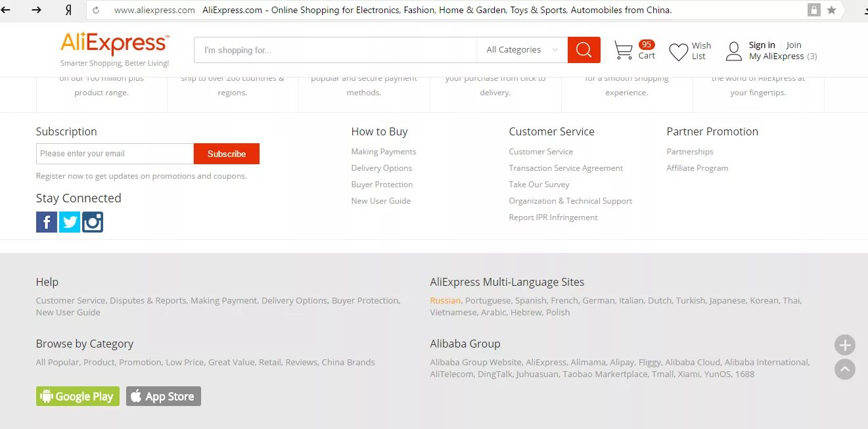868x429 pixels.
Task: Open the Tmall link
Action: [x=662, y=374]
